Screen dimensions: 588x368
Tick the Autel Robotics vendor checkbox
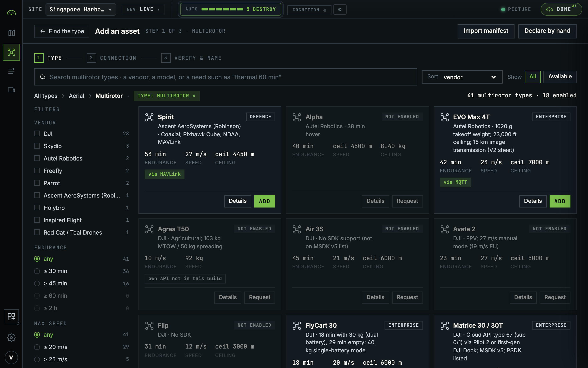coord(37,158)
